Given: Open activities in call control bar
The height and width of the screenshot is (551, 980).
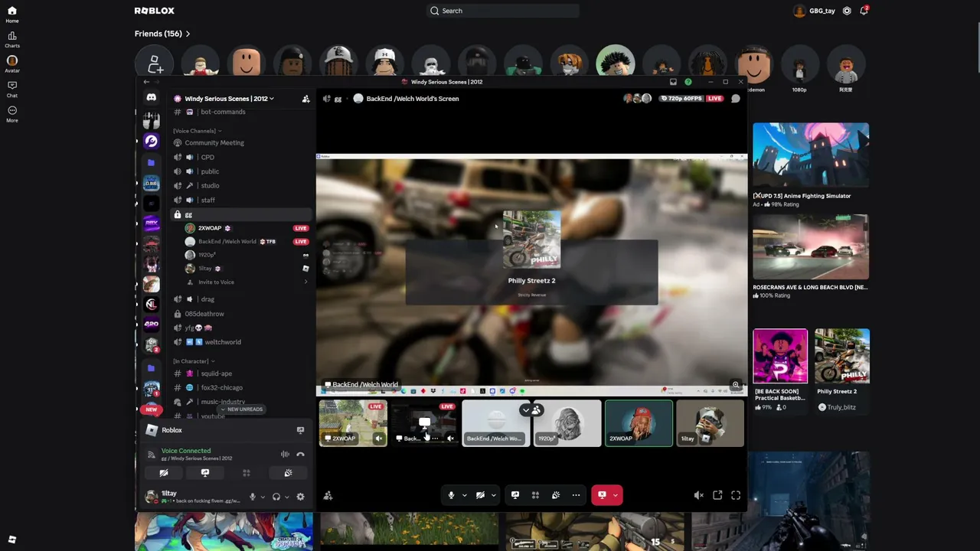Looking at the screenshot, I should point(535,495).
